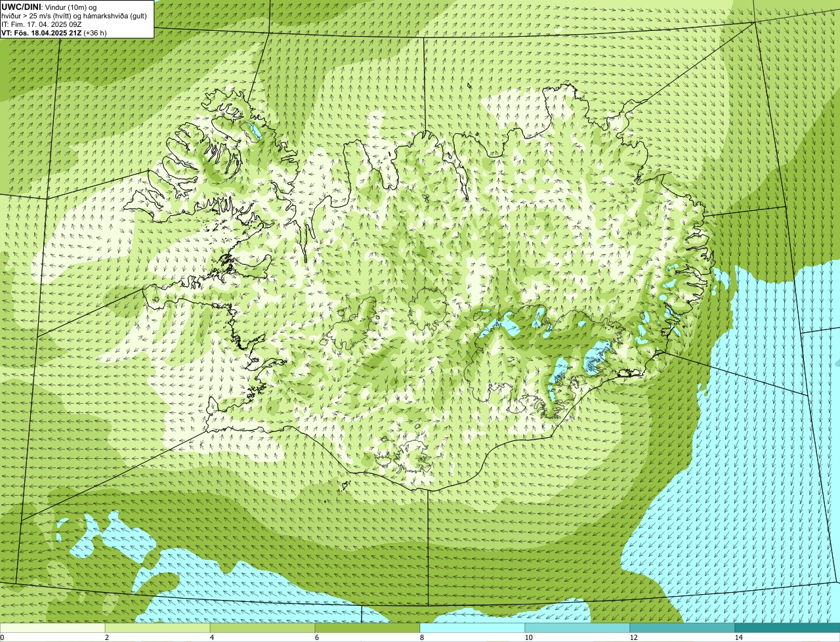Viewport: 840px width, 642px height.
Task: Click the '8' tick label on the color scale
Action: point(422,637)
